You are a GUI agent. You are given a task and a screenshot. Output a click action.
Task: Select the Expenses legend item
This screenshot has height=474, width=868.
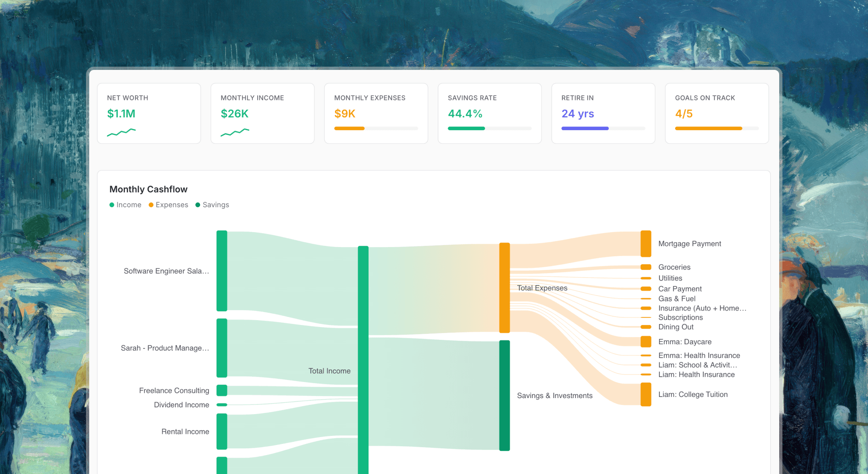tap(168, 205)
